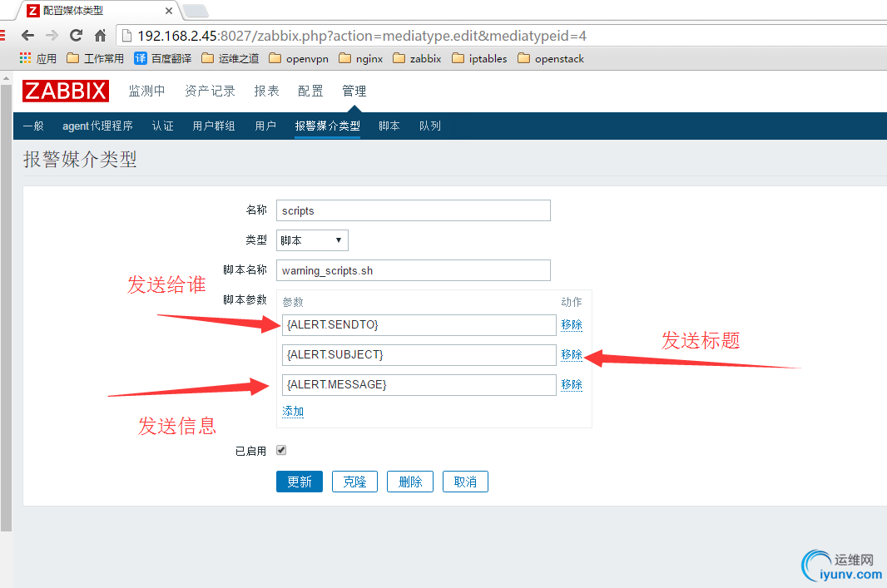Open the 资产记录 top menu

click(210, 91)
